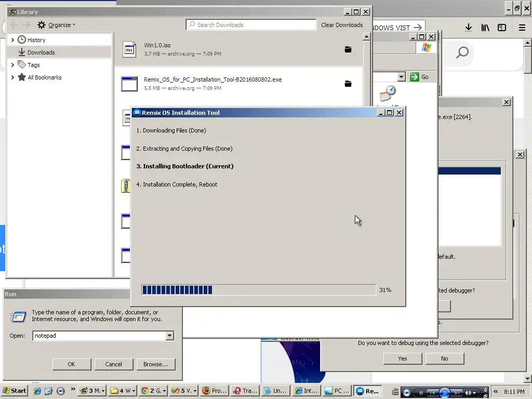532x399 pixels.
Task: Open the 4 W folder taskbar group
Action: point(124,391)
